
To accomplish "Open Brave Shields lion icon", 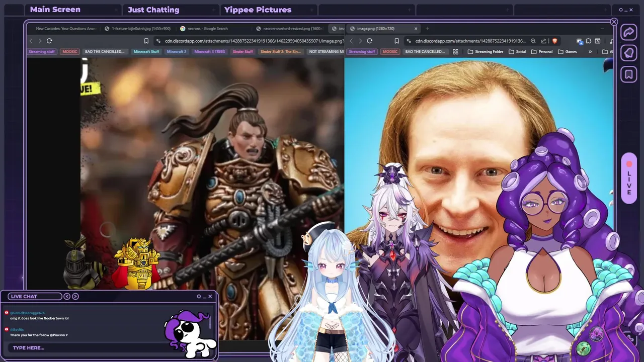I will pos(555,41).
